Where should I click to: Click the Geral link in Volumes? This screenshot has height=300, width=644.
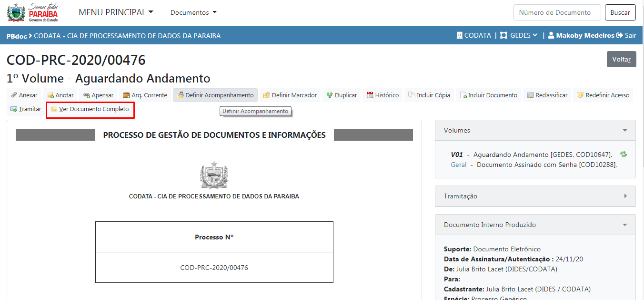click(458, 165)
